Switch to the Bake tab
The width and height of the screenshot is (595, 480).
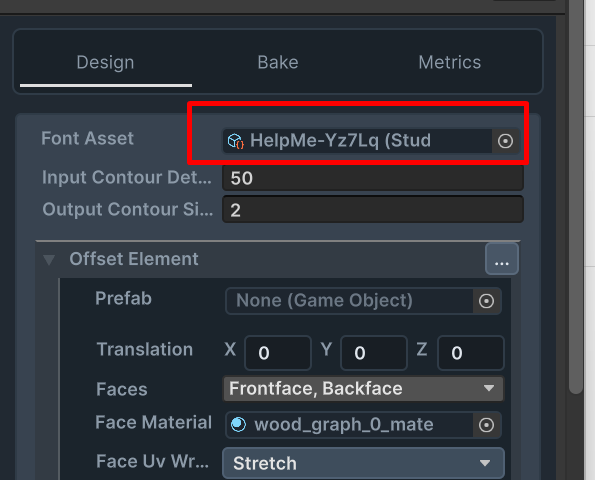coord(278,62)
